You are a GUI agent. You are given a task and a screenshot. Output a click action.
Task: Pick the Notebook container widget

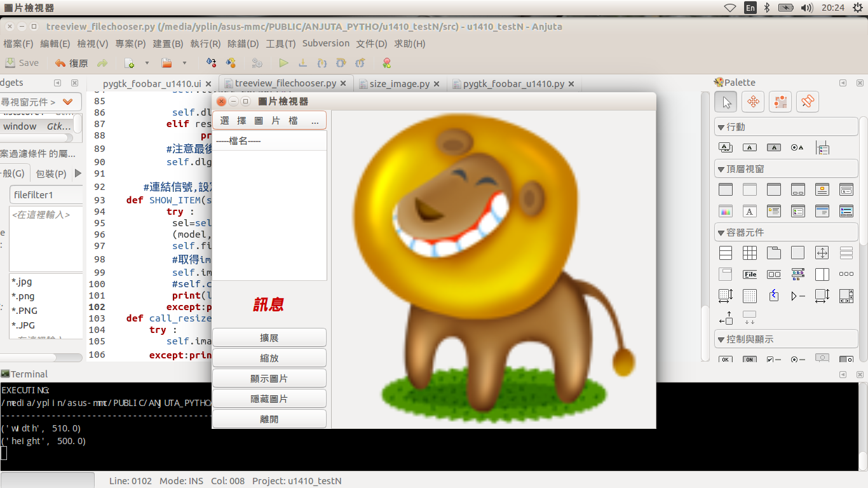coord(773,253)
